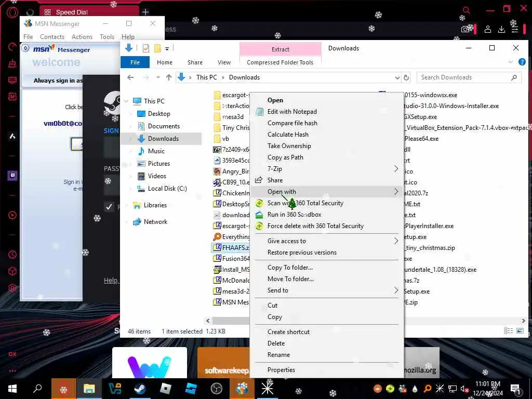Open a new tab in Opera GX
This screenshot has height=399, width=532.
(x=145, y=12)
